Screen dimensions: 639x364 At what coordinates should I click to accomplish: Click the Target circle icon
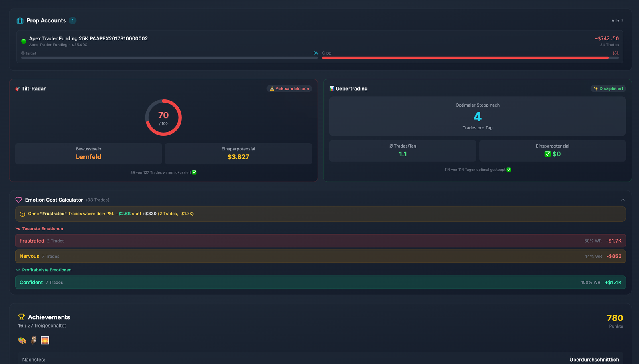[23, 53]
